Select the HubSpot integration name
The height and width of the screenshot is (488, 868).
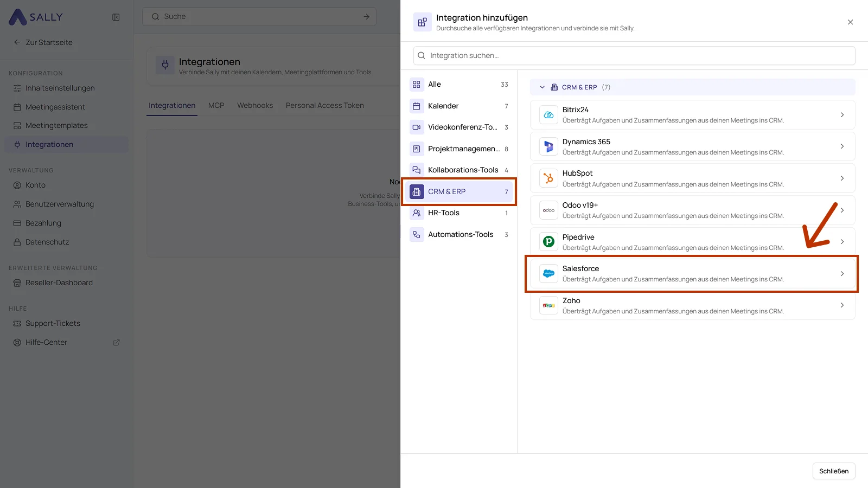click(577, 173)
